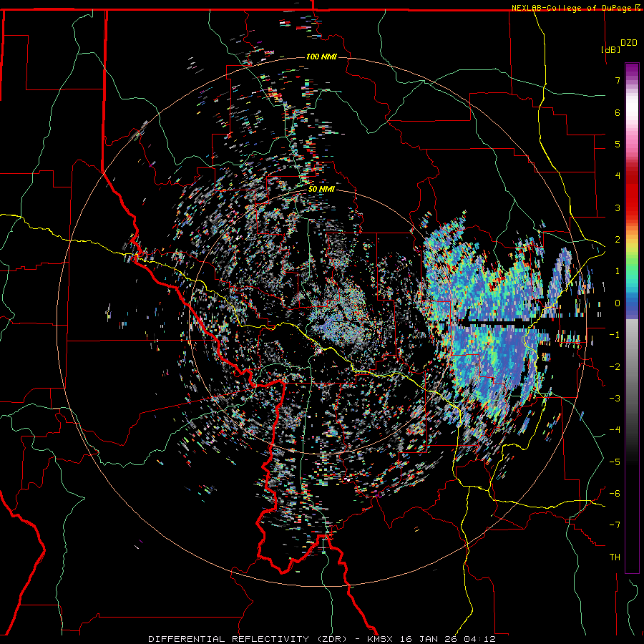Screen dimensions: 644x644
Task: Click the [dB] units label
Action: click(610, 49)
